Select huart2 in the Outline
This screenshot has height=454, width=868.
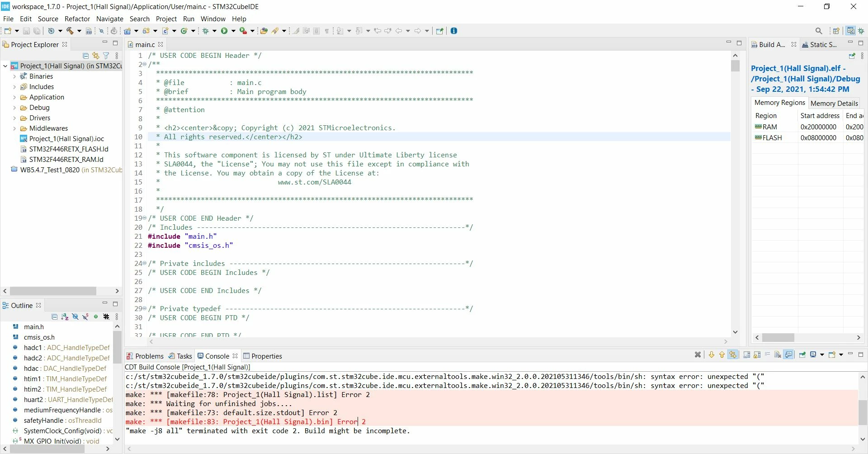[62, 400]
